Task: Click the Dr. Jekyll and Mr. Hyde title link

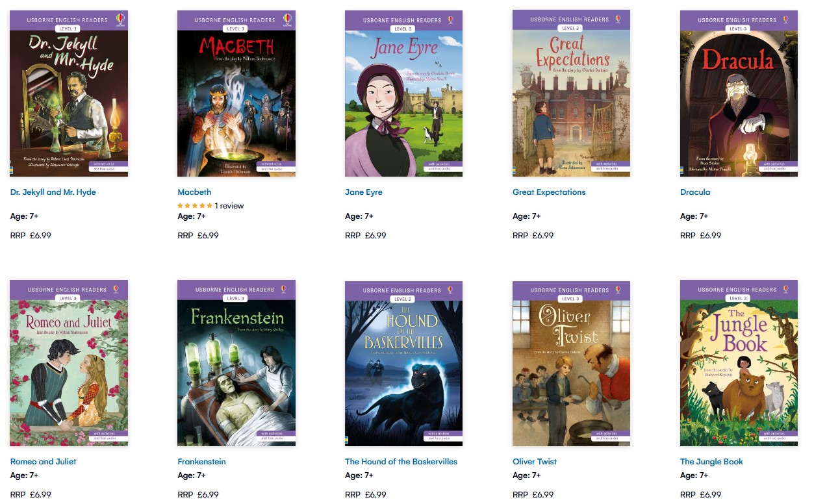Action: [53, 192]
